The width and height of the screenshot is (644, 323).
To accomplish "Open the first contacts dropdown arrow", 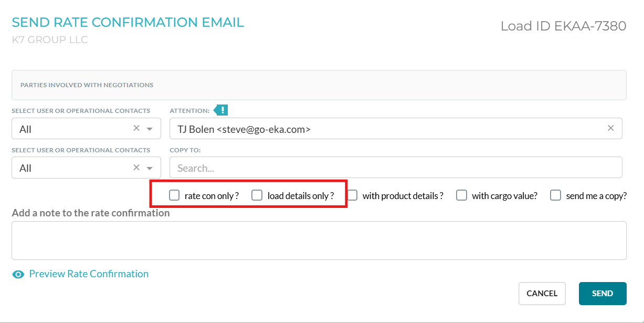I will pos(150,129).
